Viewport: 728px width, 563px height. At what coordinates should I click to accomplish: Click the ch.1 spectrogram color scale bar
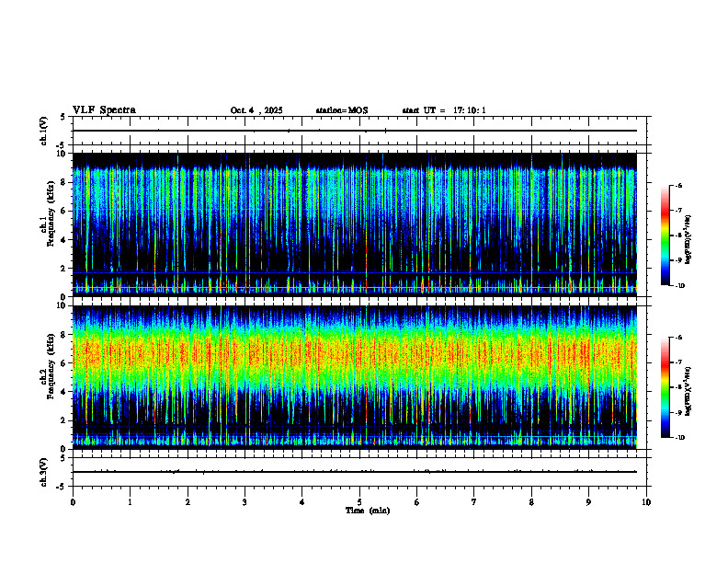point(665,236)
